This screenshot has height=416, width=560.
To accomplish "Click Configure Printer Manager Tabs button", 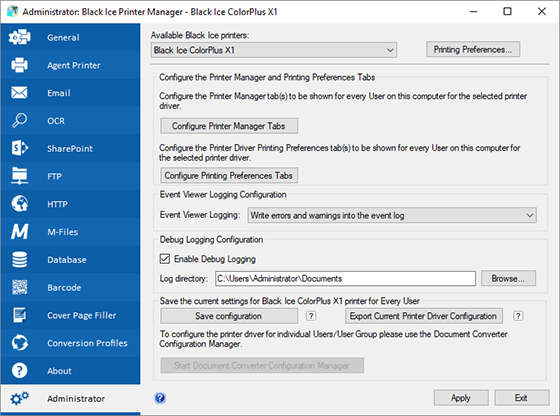I will (229, 126).
